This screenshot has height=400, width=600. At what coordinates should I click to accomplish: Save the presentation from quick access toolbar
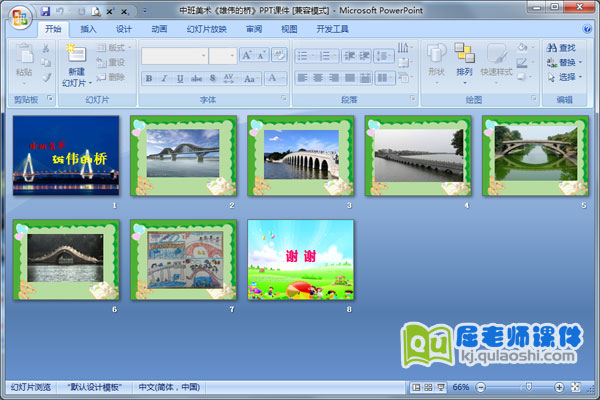[45, 10]
